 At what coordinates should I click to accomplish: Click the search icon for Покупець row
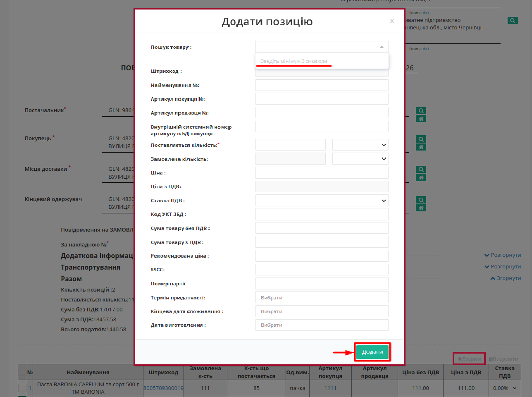coord(421,139)
